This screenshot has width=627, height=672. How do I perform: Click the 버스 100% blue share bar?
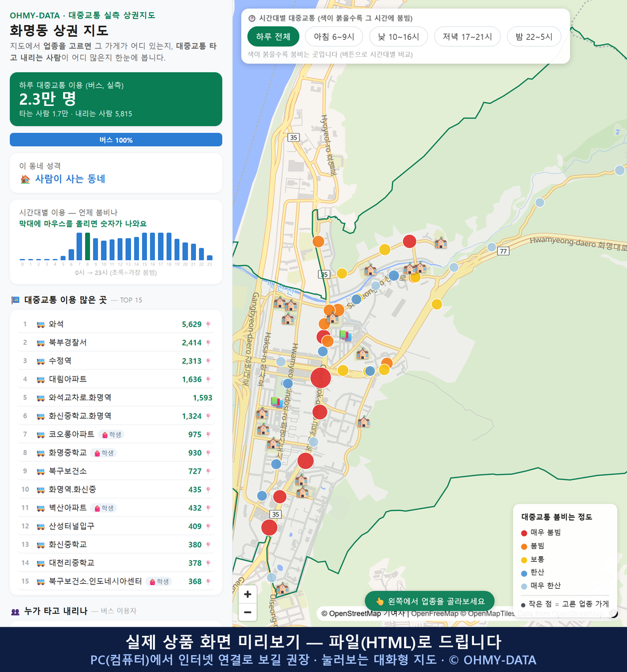[x=116, y=140]
